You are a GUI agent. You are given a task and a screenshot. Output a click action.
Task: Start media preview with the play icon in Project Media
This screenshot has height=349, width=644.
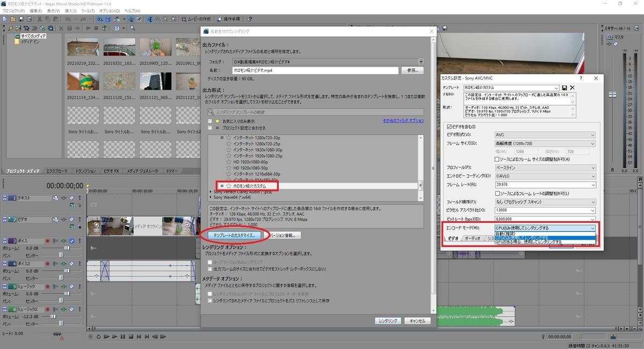pyautogui.click(x=87, y=28)
